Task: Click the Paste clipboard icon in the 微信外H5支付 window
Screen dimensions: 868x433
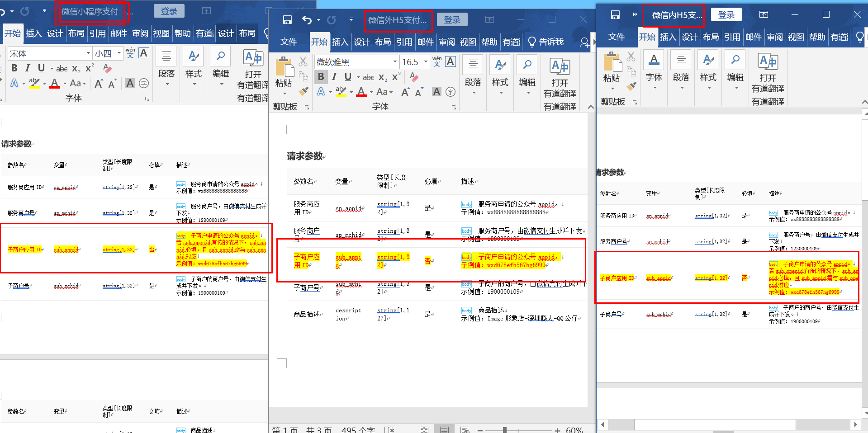Action: pos(285,66)
